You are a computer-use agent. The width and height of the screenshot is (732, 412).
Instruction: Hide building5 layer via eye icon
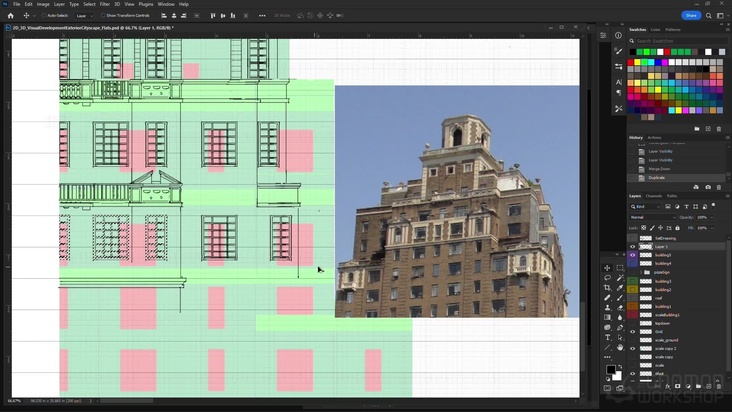point(633,255)
